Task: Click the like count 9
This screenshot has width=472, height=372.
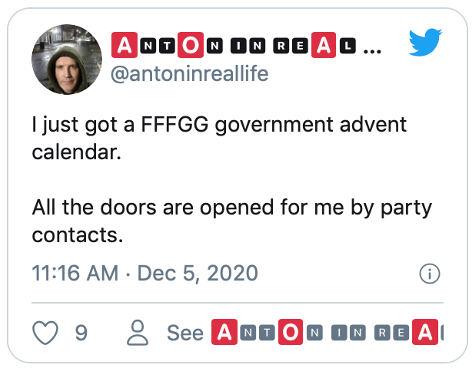Action: coord(81,333)
